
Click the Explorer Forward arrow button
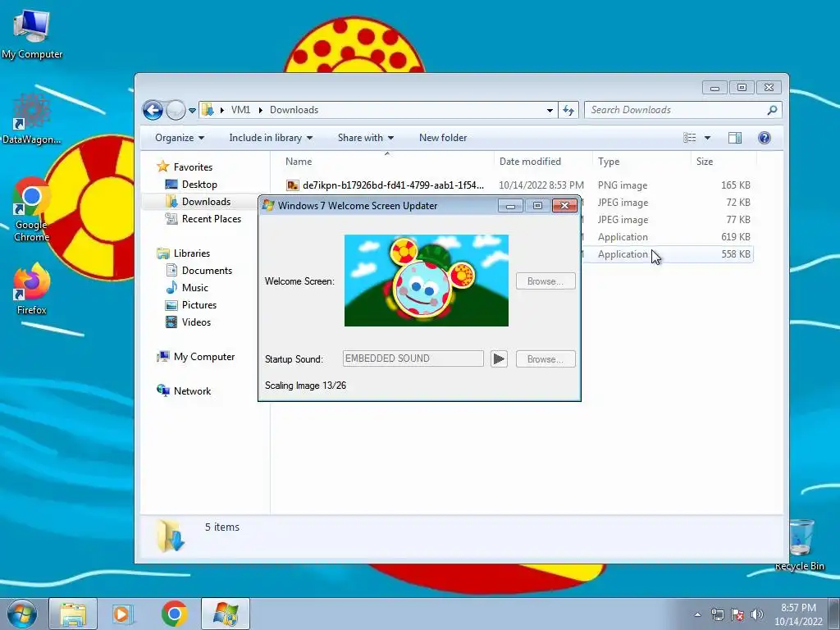[176, 111]
